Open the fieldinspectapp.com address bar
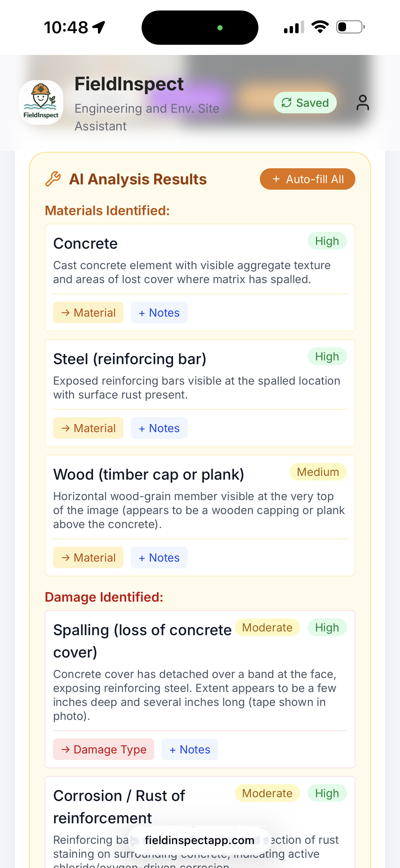This screenshot has width=400, height=868. tap(200, 840)
